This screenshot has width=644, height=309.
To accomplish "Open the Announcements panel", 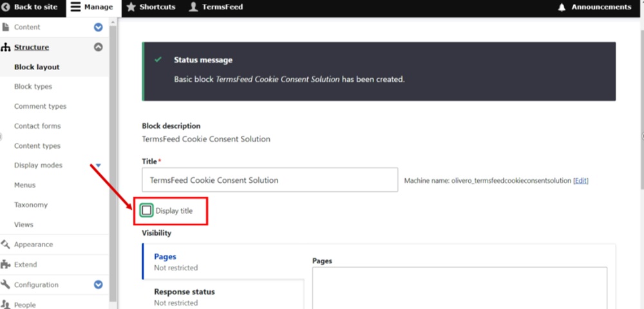I will [x=594, y=7].
